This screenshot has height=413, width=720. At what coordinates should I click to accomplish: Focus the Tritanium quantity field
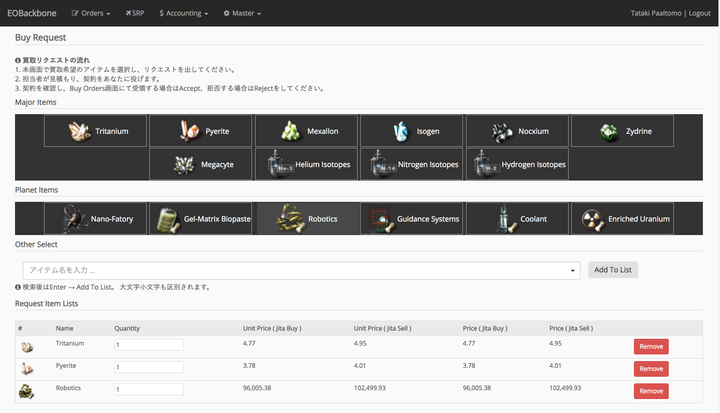(148, 345)
